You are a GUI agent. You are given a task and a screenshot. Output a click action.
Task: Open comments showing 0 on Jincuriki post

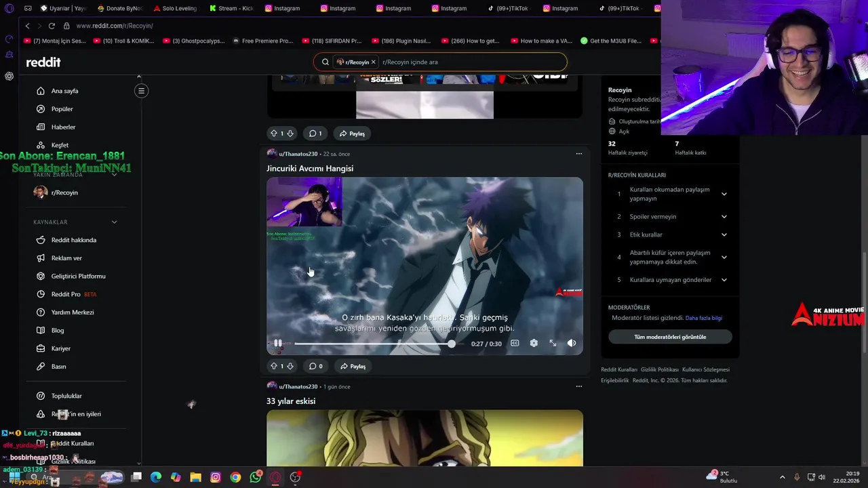click(315, 366)
